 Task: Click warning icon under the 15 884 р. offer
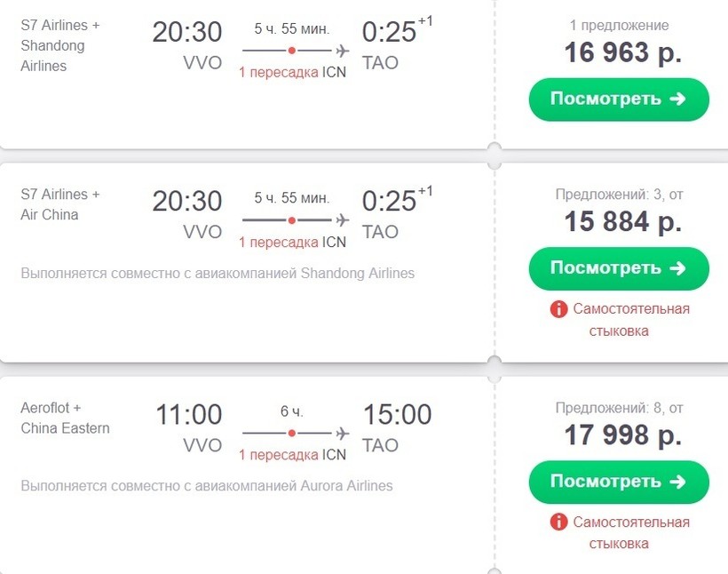pos(558,309)
